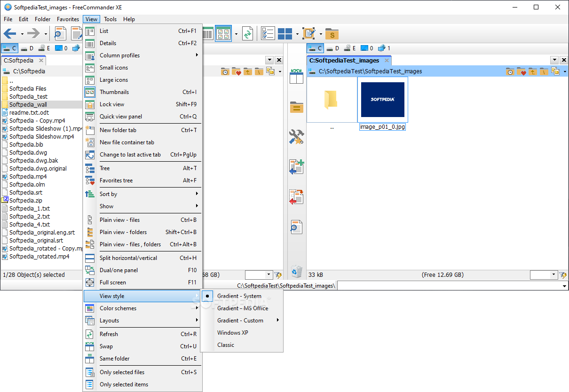Expand Column profiles submenu
Screen dimensions: 569x392
(x=142, y=55)
